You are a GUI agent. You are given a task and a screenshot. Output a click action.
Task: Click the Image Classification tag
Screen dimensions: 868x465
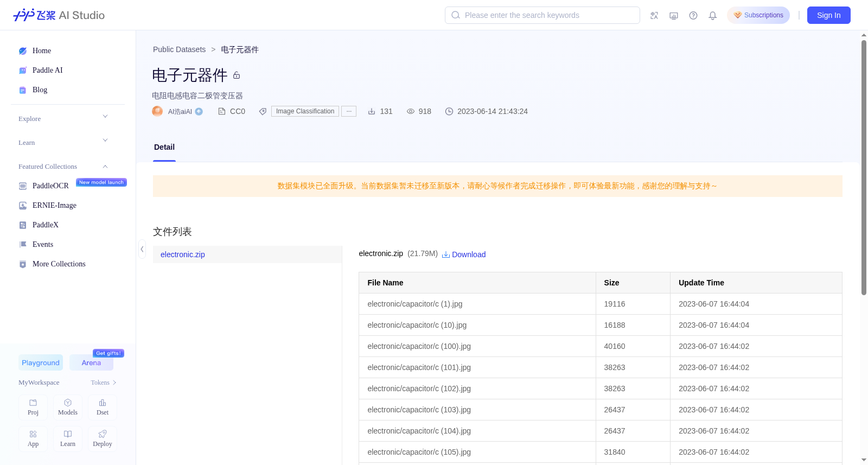tap(305, 111)
